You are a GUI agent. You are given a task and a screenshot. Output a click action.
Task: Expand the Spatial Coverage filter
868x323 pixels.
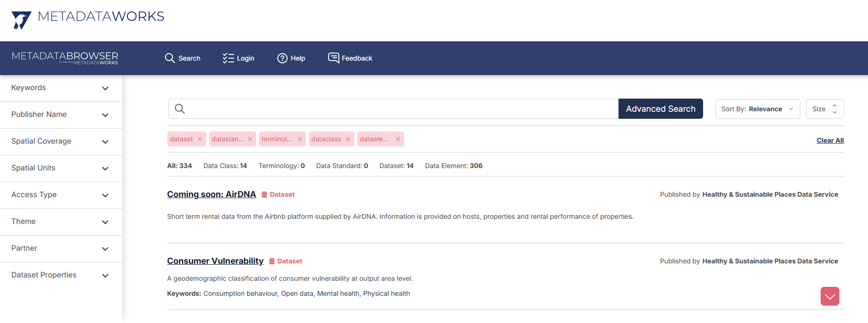click(61, 142)
